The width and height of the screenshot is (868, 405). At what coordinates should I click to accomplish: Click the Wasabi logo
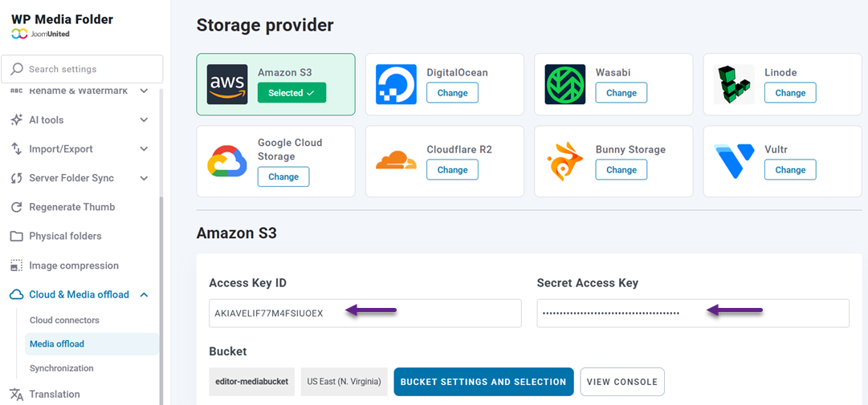[565, 84]
